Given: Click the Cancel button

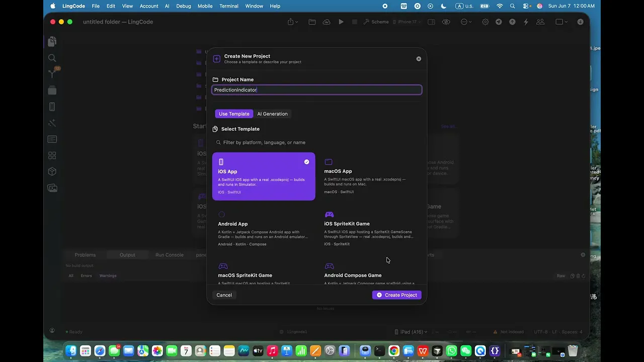Looking at the screenshot, I should click(x=224, y=295).
